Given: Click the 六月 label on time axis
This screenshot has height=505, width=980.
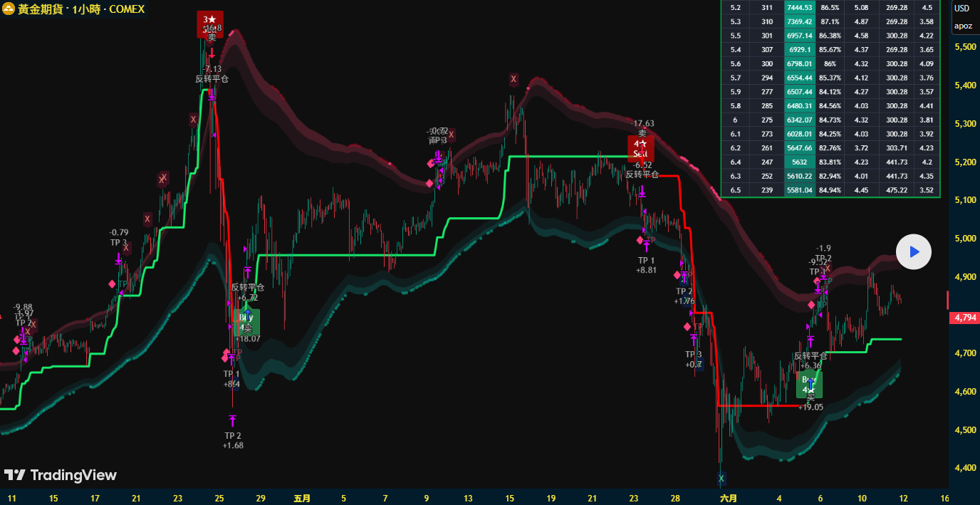Looking at the screenshot, I should (729, 499).
